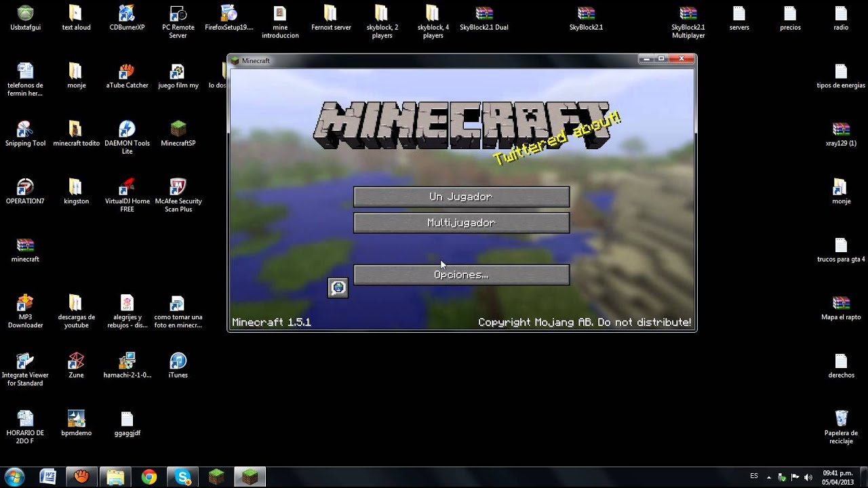This screenshot has width=868, height=488.
Task: Open Opciones... in Minecraft
Action: coord(461,274)
